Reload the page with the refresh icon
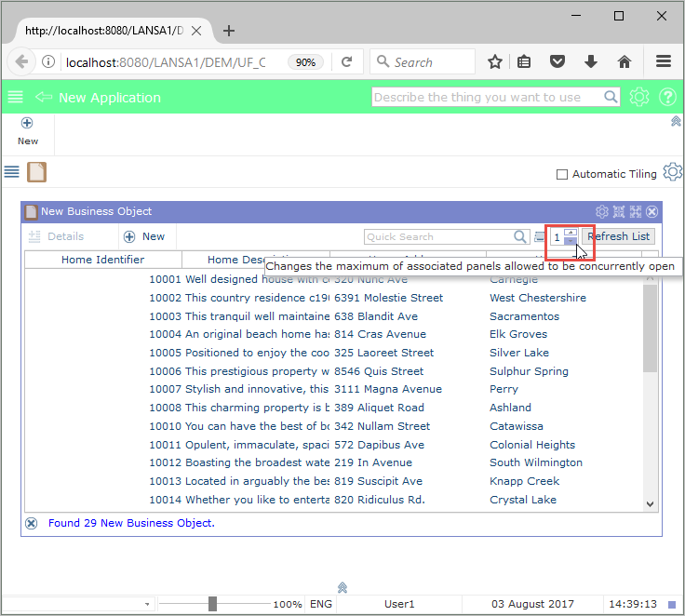The width and height of the screenshot is (685, 616). point(347,61)
